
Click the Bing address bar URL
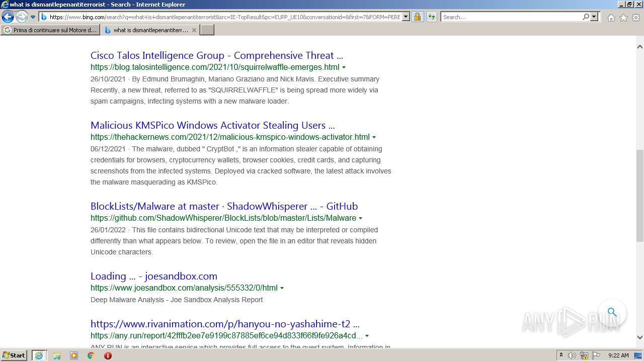[x=224, y=17]
